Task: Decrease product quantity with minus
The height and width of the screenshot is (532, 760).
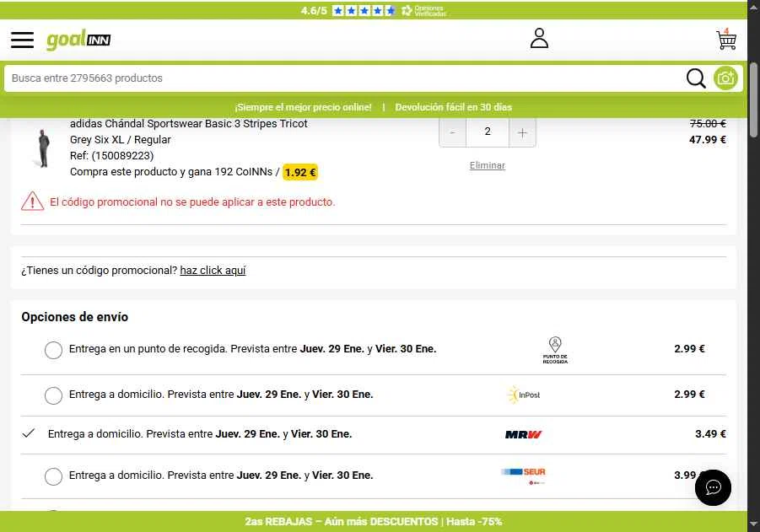Action: 452,132
